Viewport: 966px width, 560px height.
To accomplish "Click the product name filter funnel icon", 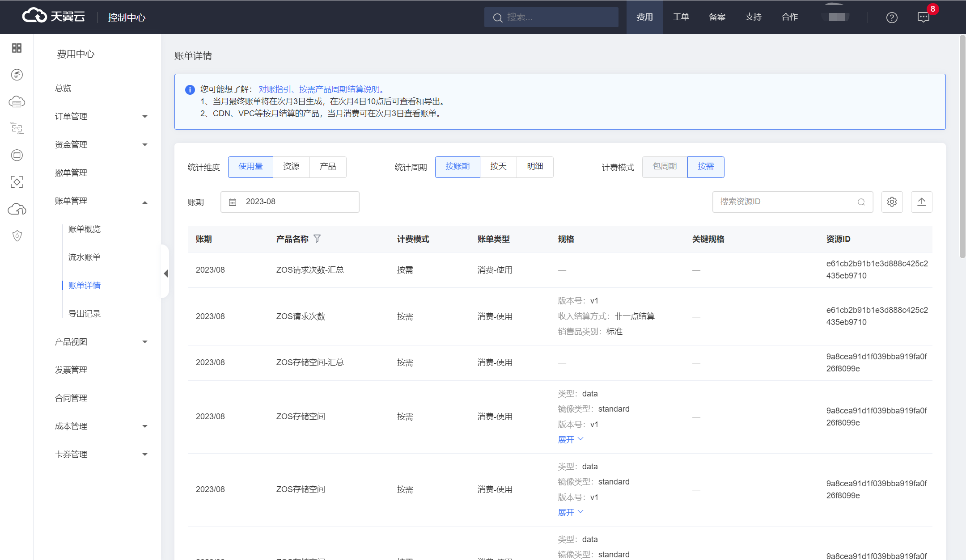I will [317, 239].
